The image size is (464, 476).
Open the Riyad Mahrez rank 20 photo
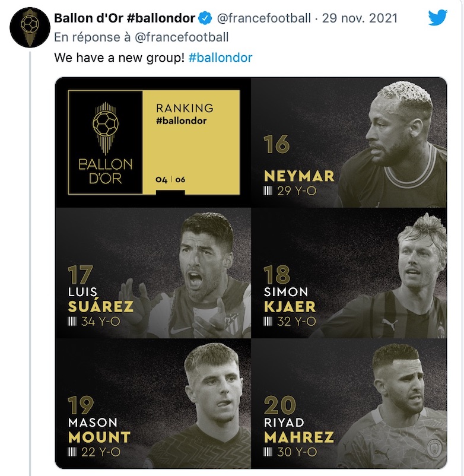[349, 404]
